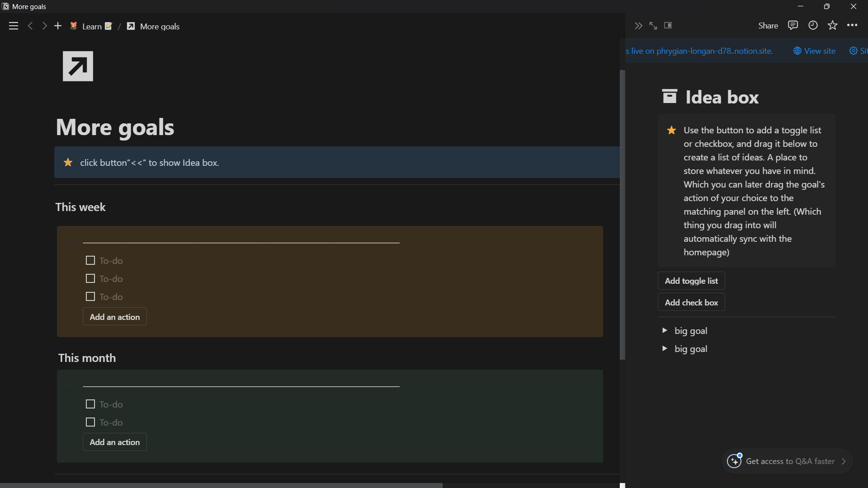
Task: Open Idea box as full page
Action: pyautogui.click(x=653, y=26)
